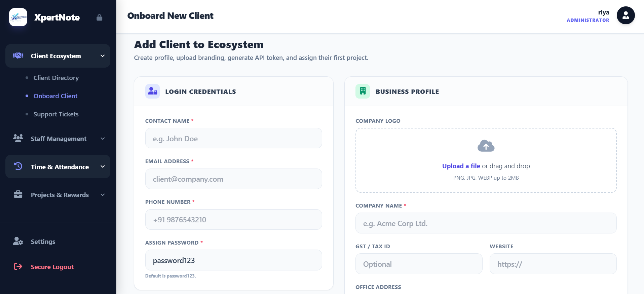
Task: Open Client Directory in the sidebar
Action: [x=56, y=78]
